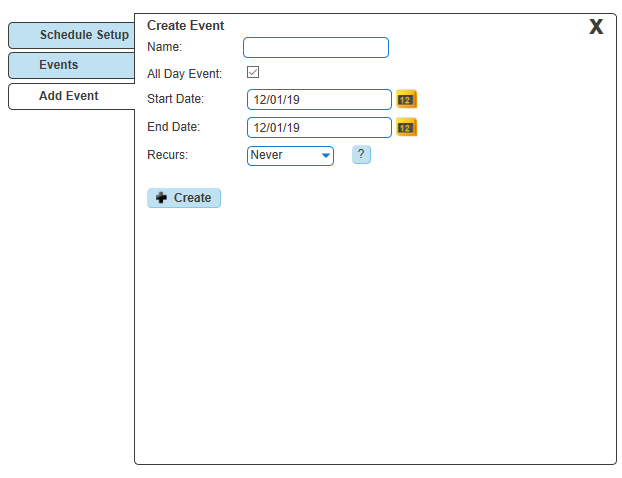The width and height of the screenshot is (622, 478).
Task: Click the End Date text field
Action: [x=319, y=127]
